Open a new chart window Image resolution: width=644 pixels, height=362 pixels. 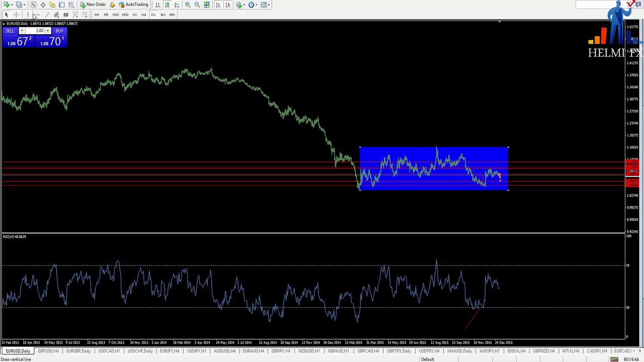point(8,5)
